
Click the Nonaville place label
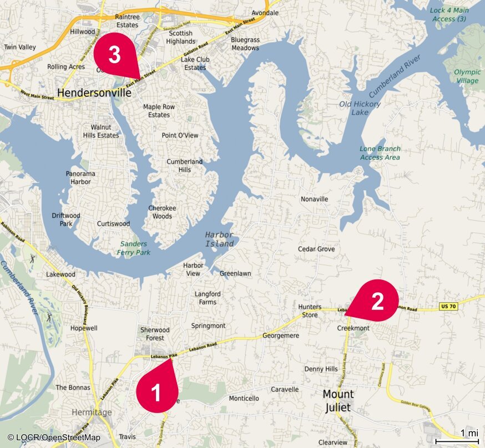314,199
